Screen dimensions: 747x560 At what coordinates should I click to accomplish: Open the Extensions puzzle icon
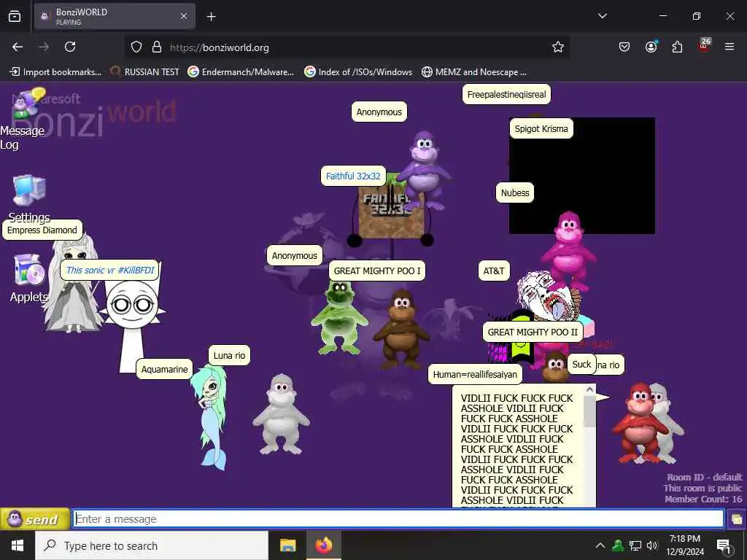pyautogui.click(x=677, y=47)
